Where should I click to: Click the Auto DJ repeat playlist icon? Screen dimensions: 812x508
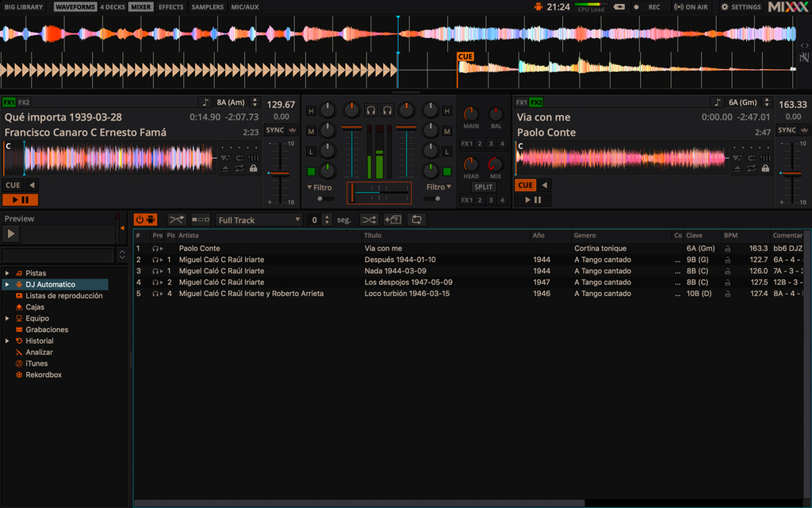coord(416,220)
